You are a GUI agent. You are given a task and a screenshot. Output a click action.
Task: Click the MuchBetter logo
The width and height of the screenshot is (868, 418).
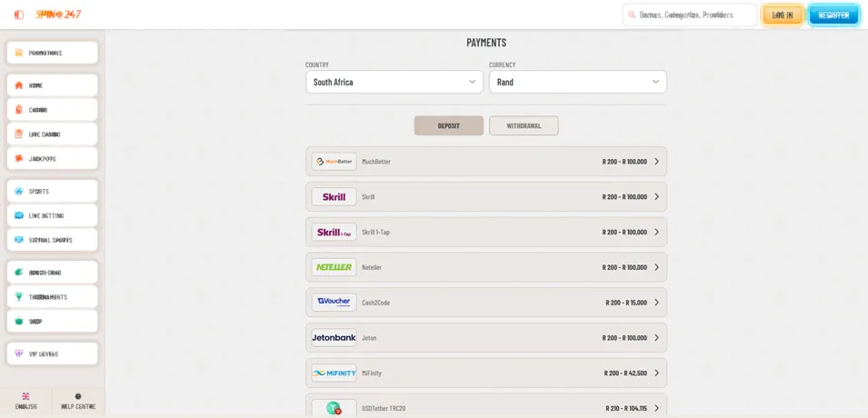pyautogui.click(x=334, y=162)
